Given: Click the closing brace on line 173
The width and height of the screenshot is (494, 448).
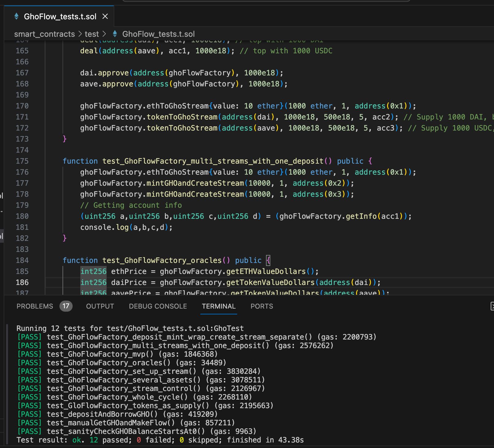Looking at the screenshot, I should pos(65,139).
